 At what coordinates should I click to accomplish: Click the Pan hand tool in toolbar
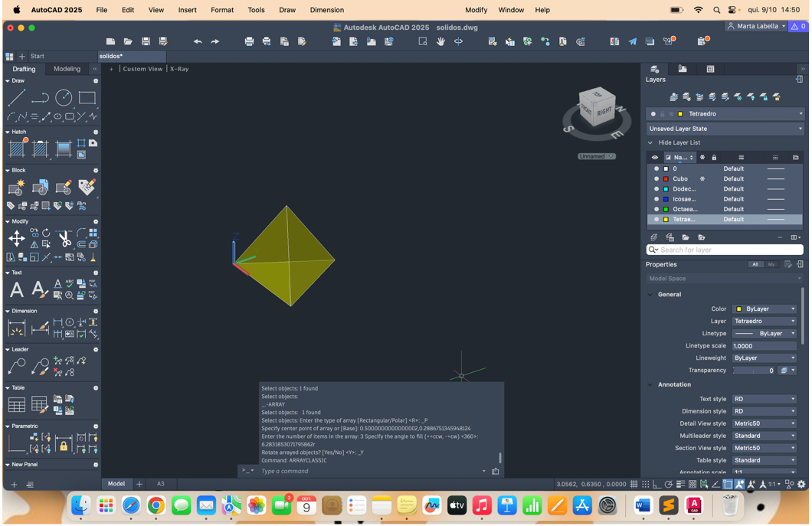pyautogui.click(x=440, y=41)
